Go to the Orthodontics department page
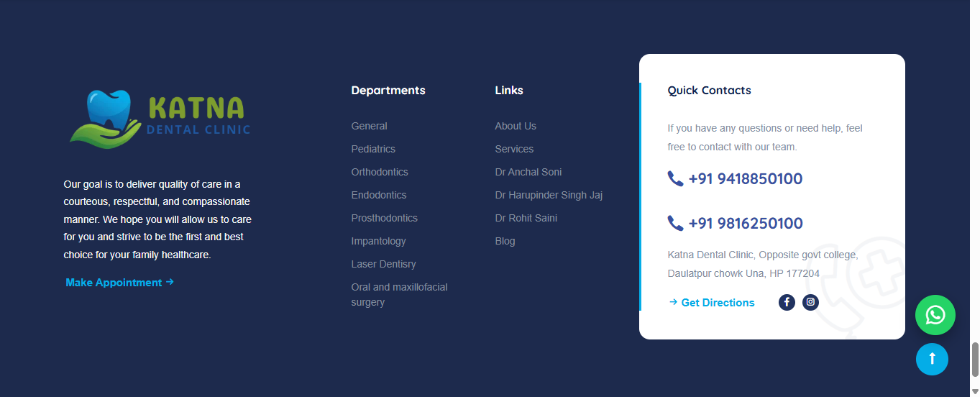980x397 pixels. [380, 172]
